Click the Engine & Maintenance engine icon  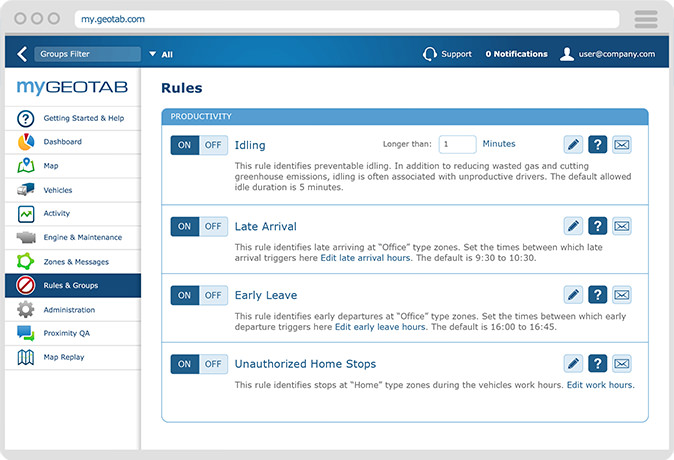(x=26, y=237)
